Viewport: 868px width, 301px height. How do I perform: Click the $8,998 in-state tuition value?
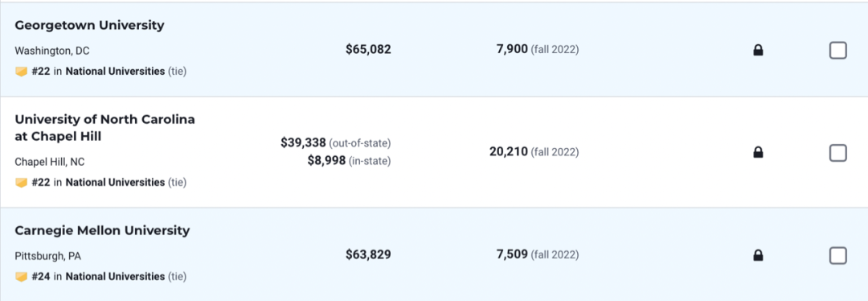[x=326, y=161]
